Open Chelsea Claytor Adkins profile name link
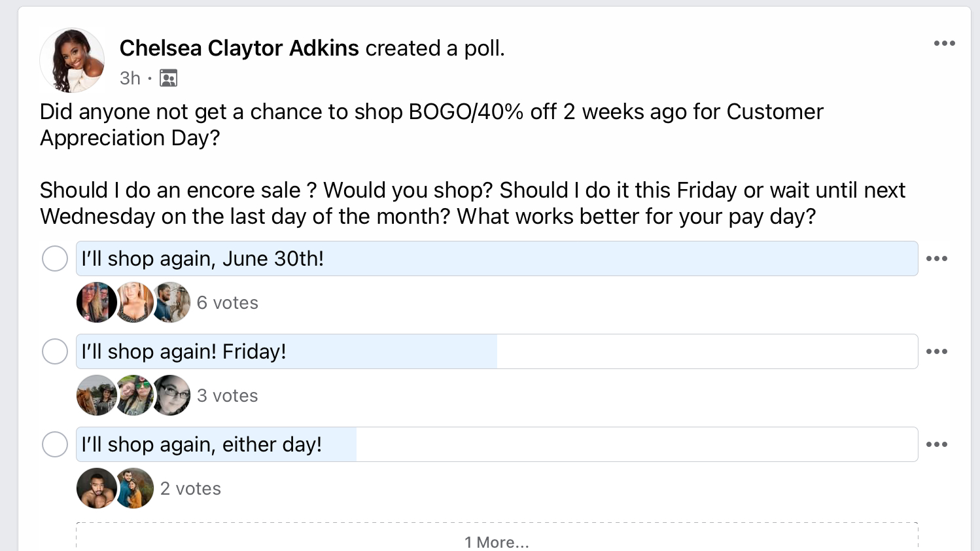The height and width of the screenshot is (551, 980). 239,48
